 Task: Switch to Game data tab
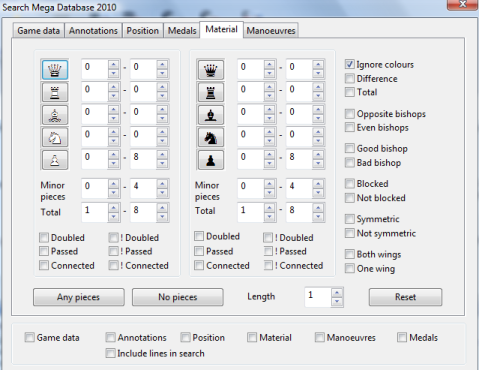pyautogui.click(x=39, y=31)
